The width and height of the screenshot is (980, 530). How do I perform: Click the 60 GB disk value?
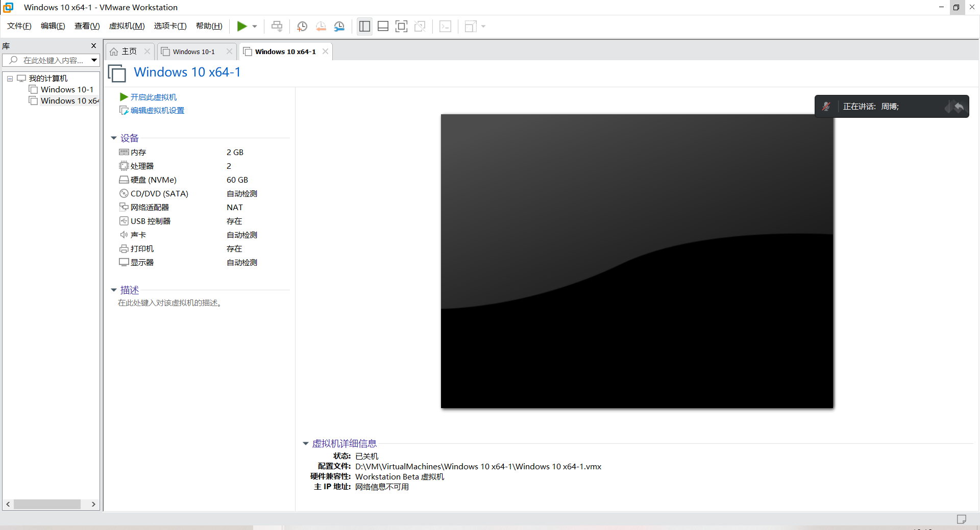coord(237,180)
